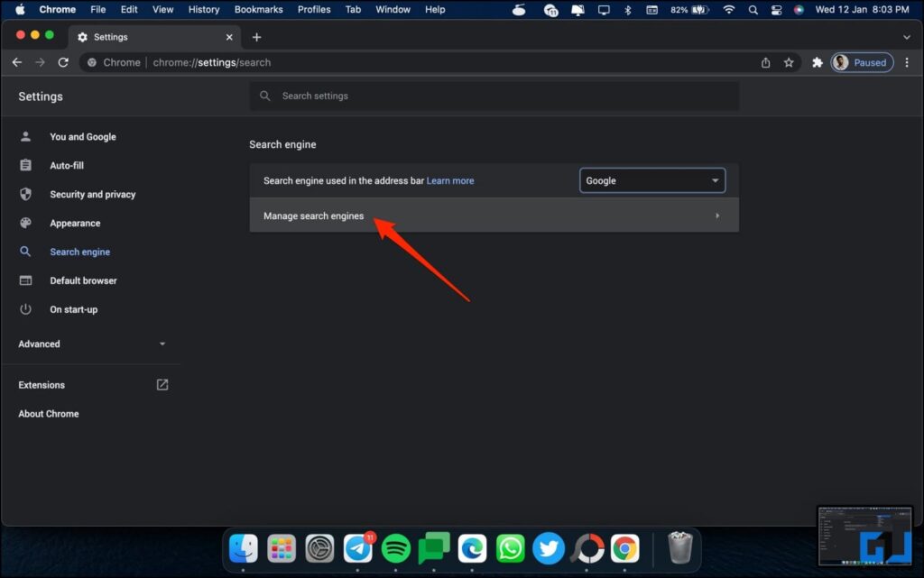Open Manage search engines
The width and height of the screenshot is (924, 578).
(x=494, y=216)
